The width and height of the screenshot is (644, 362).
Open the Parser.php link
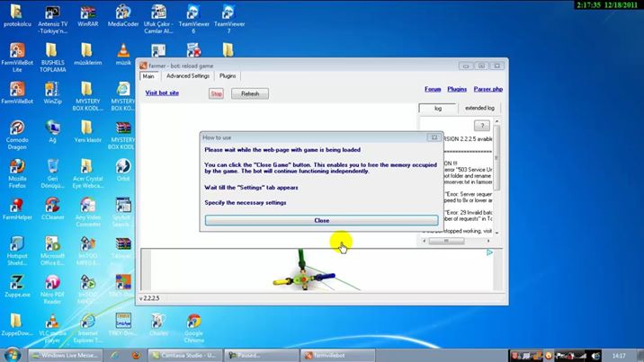pos(487,89)
